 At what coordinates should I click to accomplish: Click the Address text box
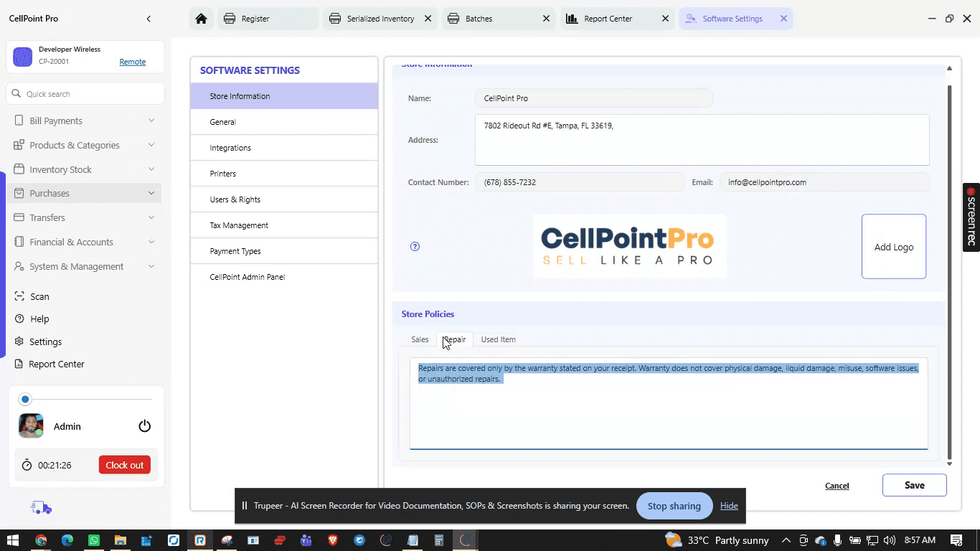(x=702, y=140)
